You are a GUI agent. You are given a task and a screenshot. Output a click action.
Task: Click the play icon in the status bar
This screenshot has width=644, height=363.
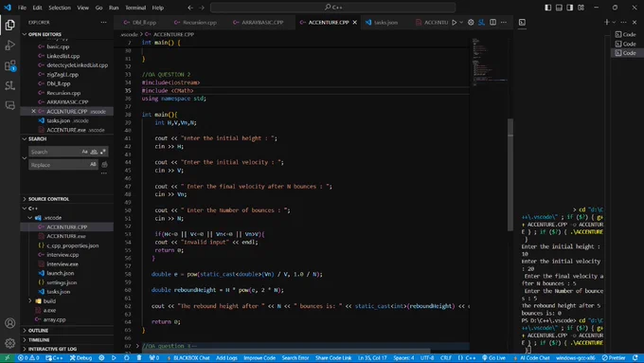pyautogui.click(x=114, y=358)
